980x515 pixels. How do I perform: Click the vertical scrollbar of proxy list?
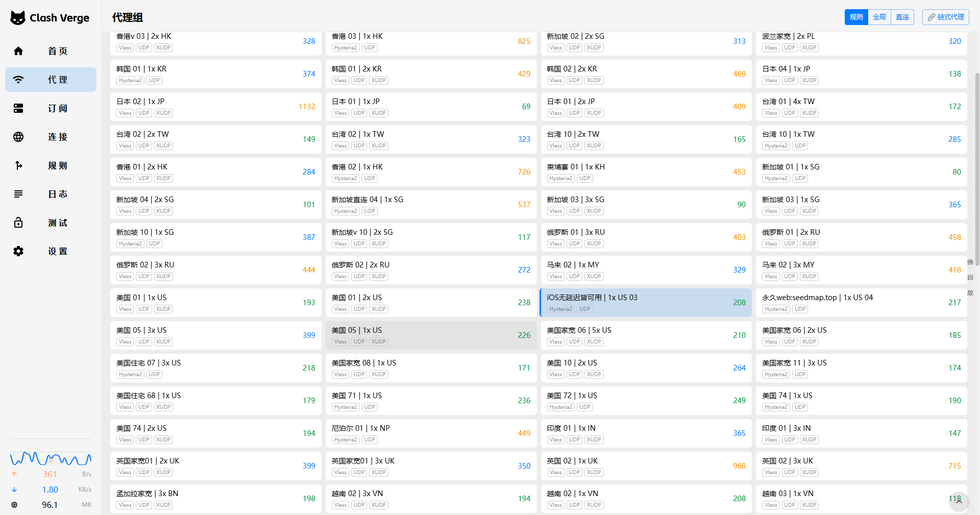[x=977, y=168]
